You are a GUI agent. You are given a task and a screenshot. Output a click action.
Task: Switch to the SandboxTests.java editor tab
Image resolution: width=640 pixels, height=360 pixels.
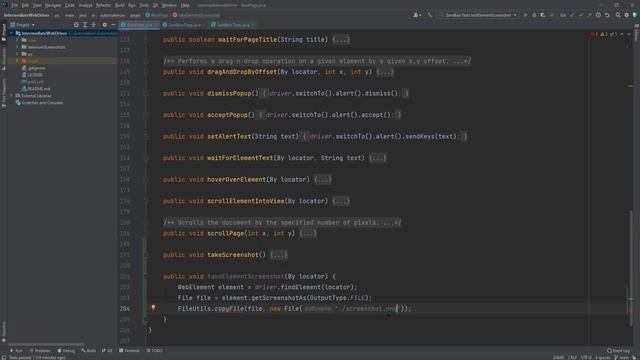233,25
